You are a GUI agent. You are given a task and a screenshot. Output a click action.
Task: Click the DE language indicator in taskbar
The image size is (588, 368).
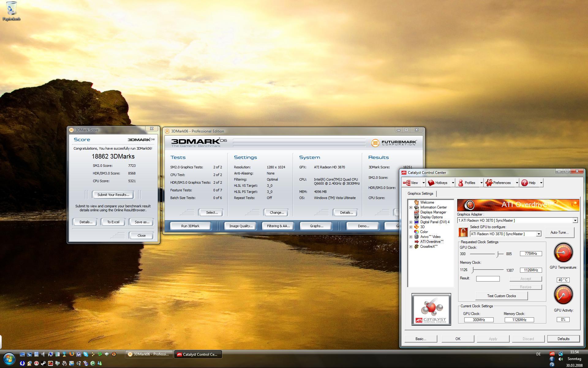538,354
